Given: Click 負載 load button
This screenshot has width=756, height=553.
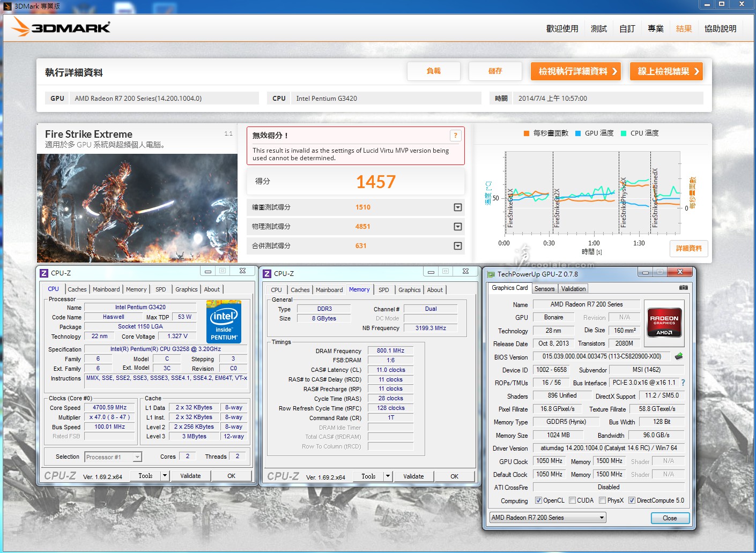Looking at the screenshot, I should [x=433, y=71].
